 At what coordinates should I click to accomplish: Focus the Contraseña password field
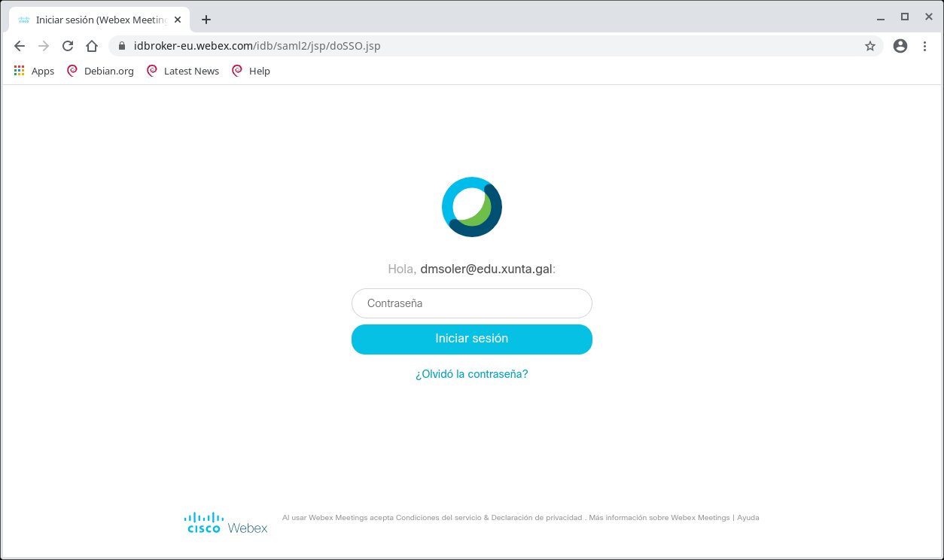[x=472, y=303]
